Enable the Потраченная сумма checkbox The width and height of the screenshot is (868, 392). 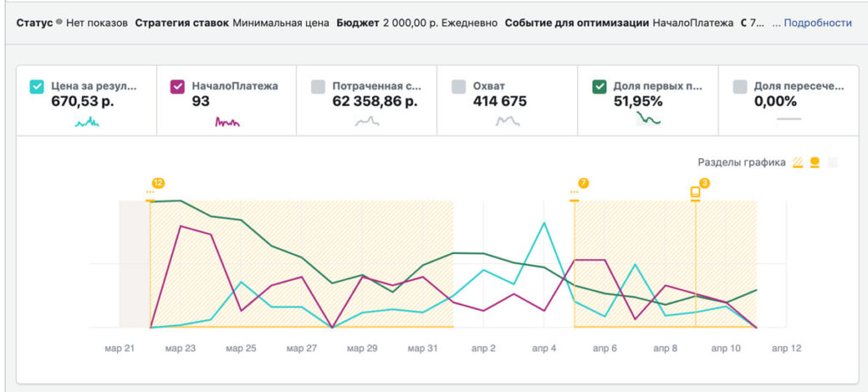[318, 86]
